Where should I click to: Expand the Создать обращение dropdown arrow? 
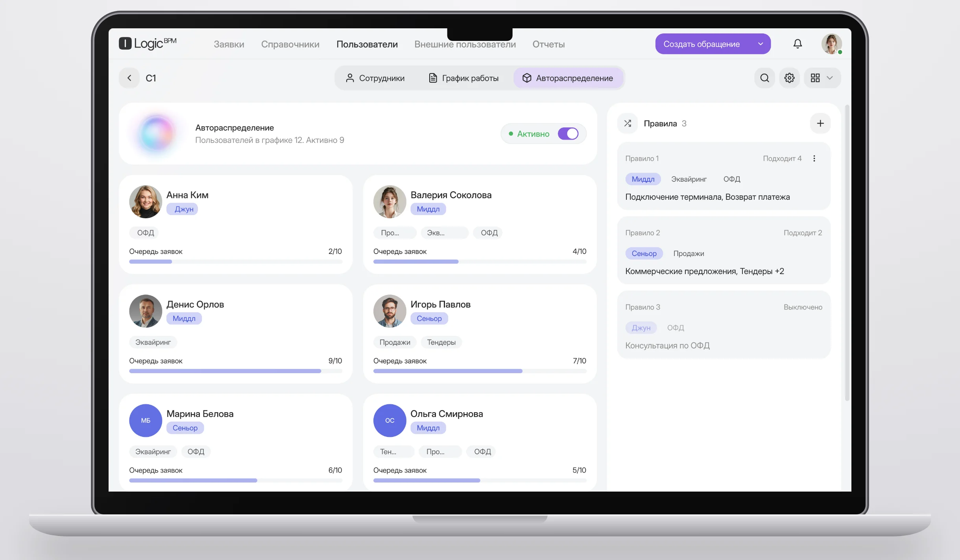[x=761, y=44]
